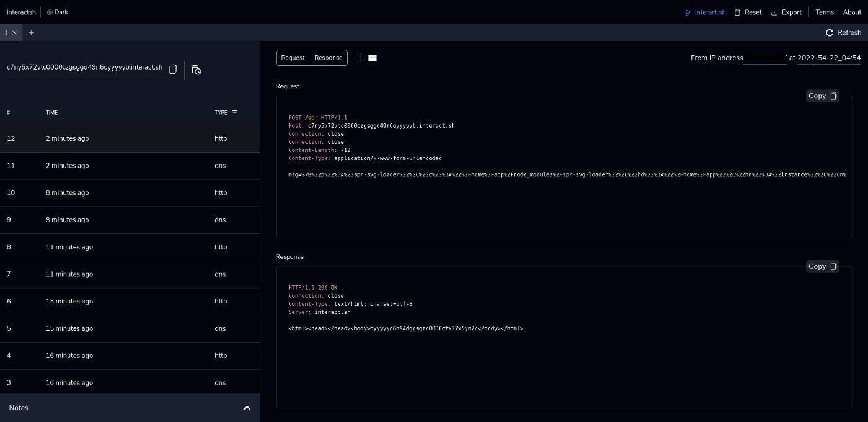The height and width of the screenshot is (422, 868).
Task: Show only the Request view
Action: tap(293, 58)
